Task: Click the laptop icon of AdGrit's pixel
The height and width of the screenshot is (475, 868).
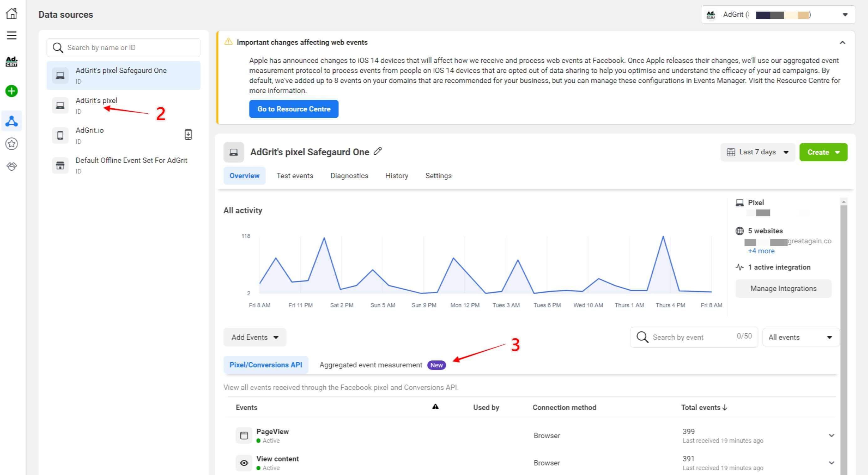Action: coord(60,106)
